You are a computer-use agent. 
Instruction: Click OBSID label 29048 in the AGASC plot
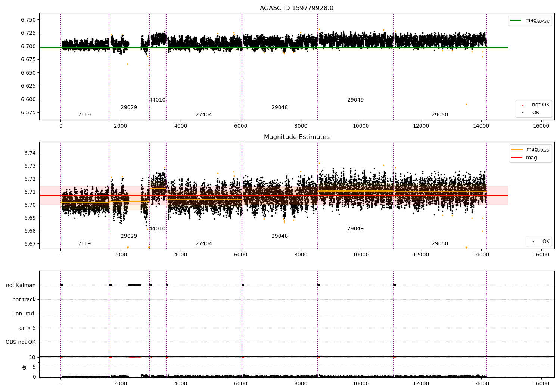[x=280, y=108]
